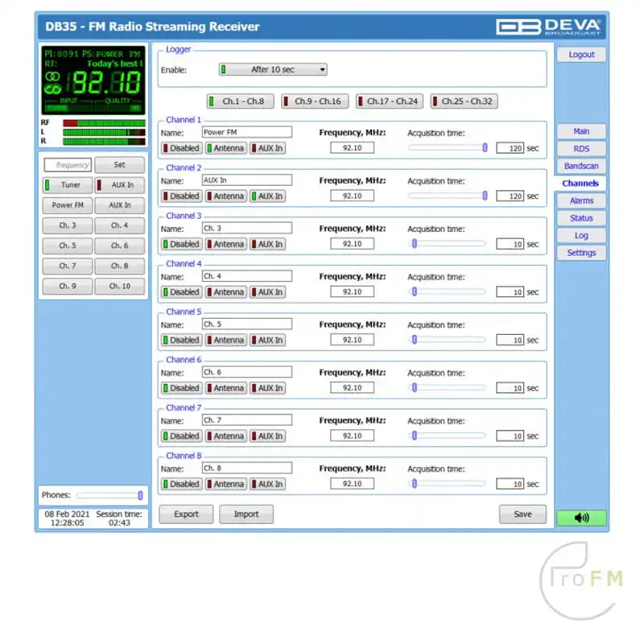Select the Tuner source in left panel

point(67,185)
